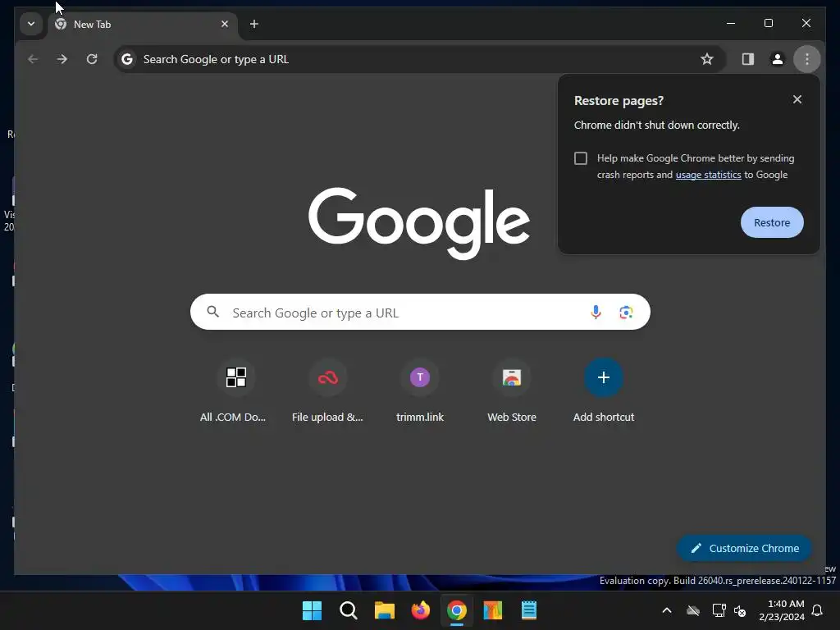Open the usage statistics link
Viewport: 840px width, 630px height.
(708, 176)
